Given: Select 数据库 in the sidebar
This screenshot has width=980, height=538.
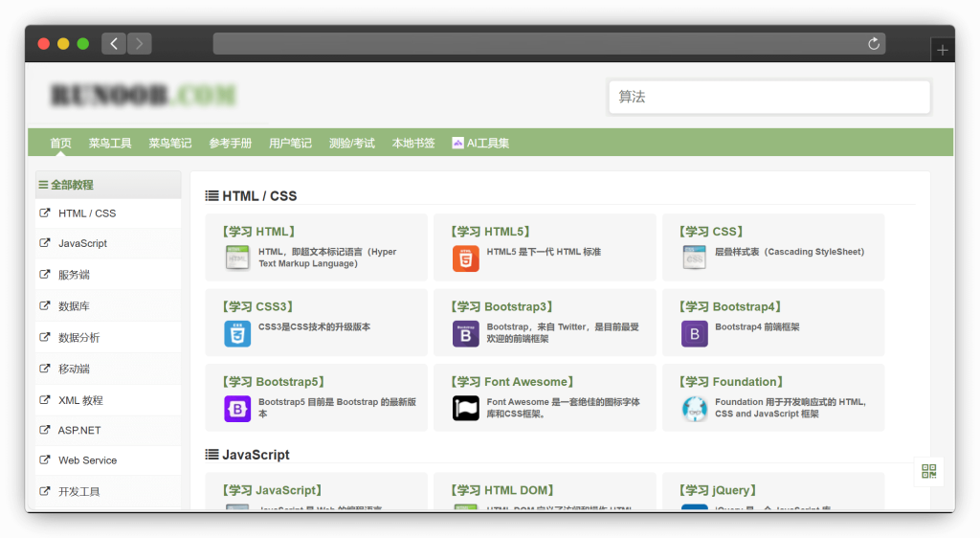Looking at the screenshot, I should [x=74, y=306].
